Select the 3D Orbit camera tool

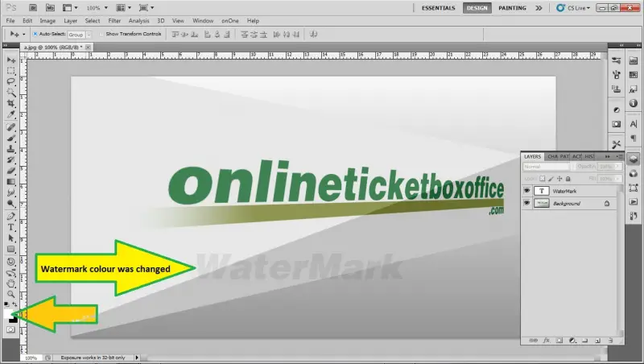(x=11, y=273)
